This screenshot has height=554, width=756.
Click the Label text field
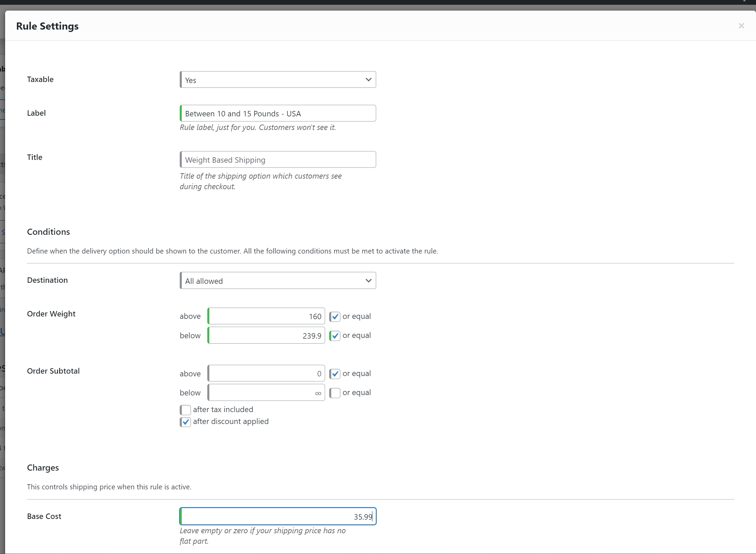point(278,113)
